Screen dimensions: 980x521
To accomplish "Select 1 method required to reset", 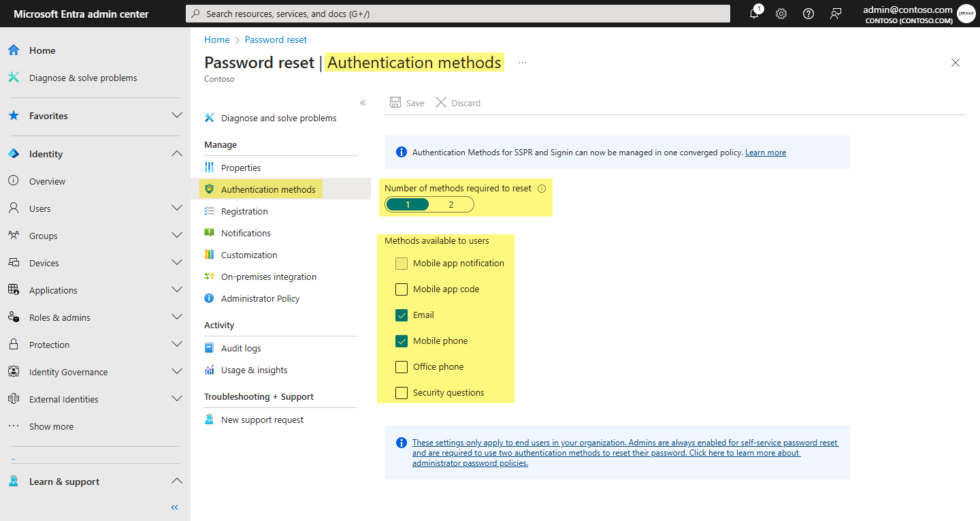I will pos(408,204).
